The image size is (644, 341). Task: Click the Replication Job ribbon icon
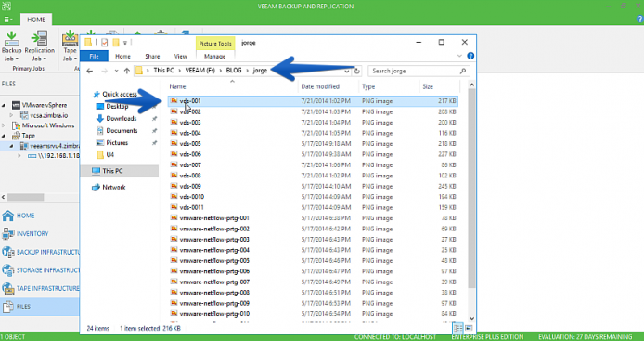(39, 46)
